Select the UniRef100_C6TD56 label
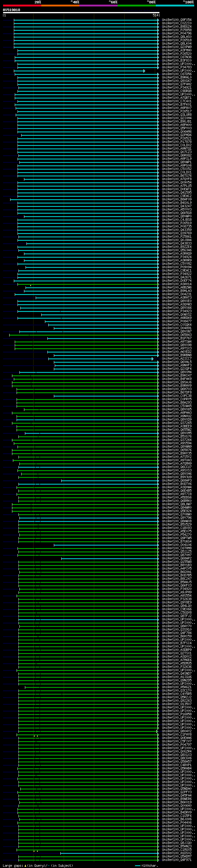Viewport: 197px width, 868px height. pyautogui.click(x=176, y=74)
